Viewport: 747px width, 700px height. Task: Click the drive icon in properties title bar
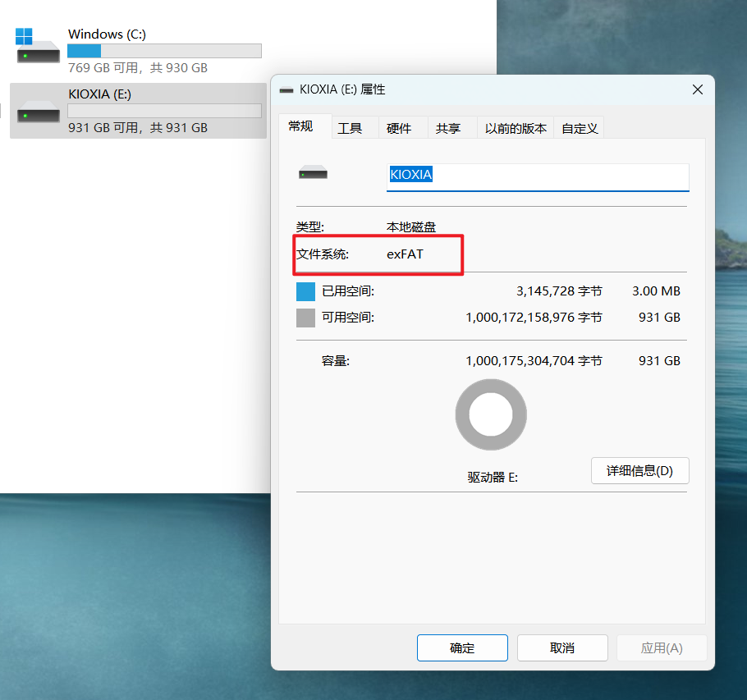coord(286,90)
